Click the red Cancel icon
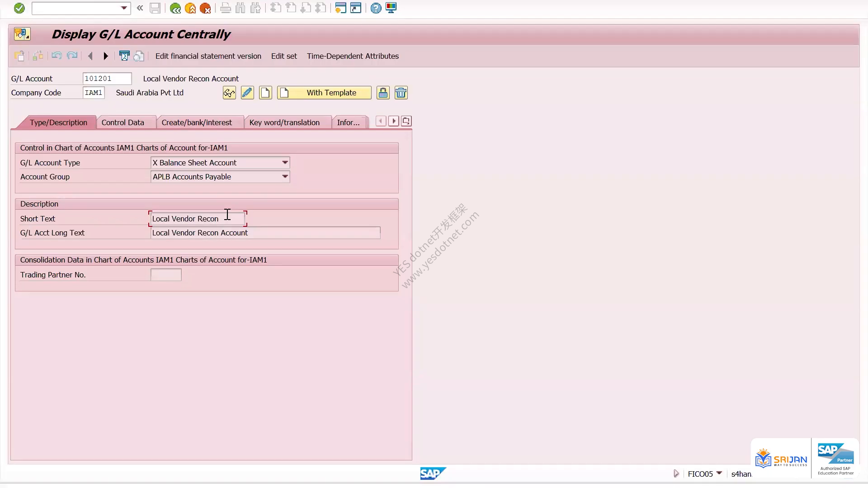868x488 pixels. pos(205,8)
